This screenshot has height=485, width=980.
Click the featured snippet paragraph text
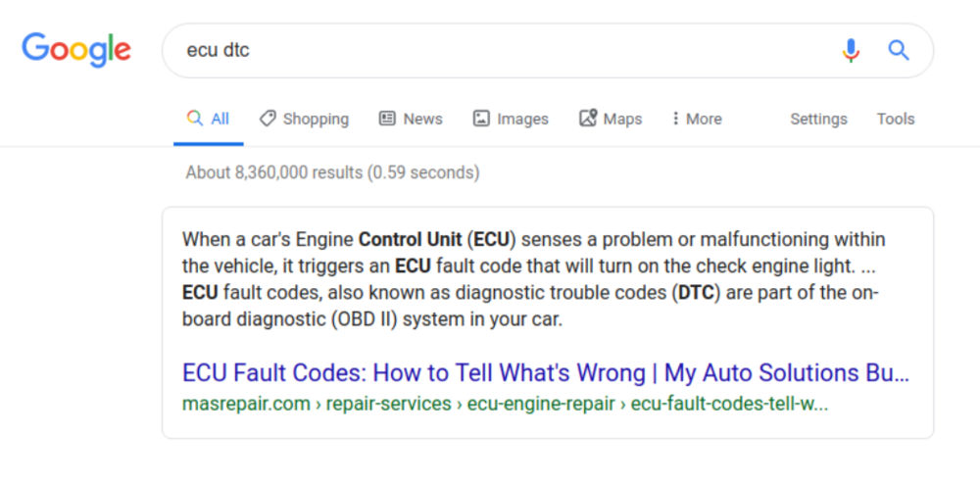[x=534, y=279]
